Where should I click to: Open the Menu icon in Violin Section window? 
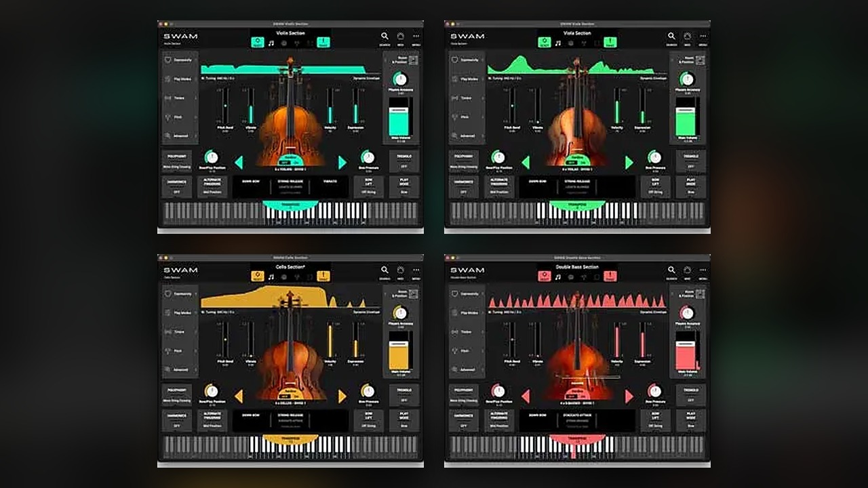point(416,37)
